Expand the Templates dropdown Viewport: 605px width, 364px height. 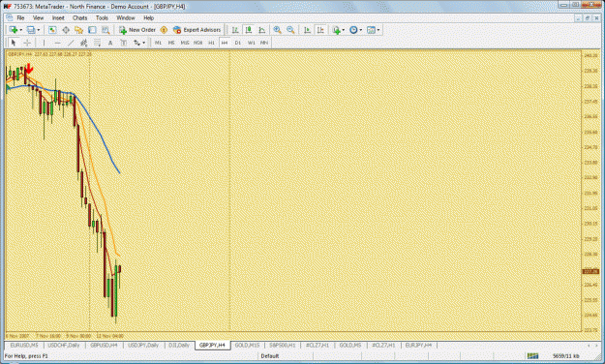(x=378, y=30)
